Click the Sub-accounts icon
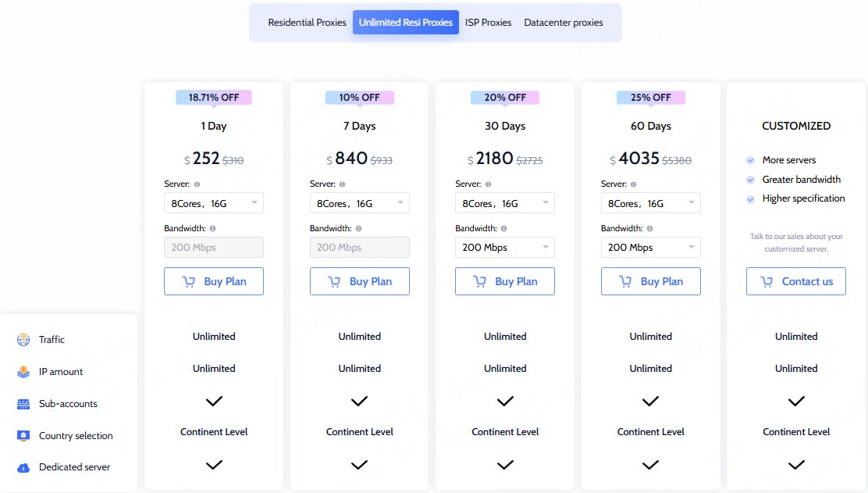868x493 pixels. (x=23, y=404)
